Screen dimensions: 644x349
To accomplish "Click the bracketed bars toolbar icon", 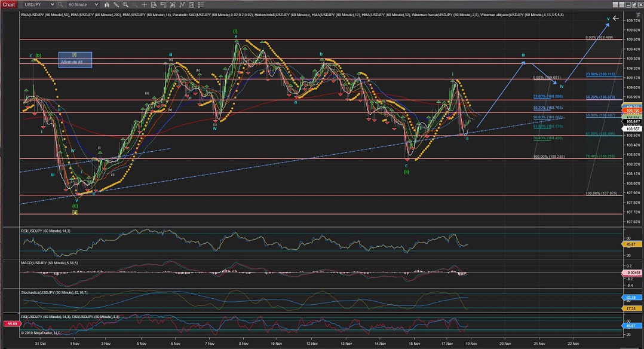I will 173,5.
